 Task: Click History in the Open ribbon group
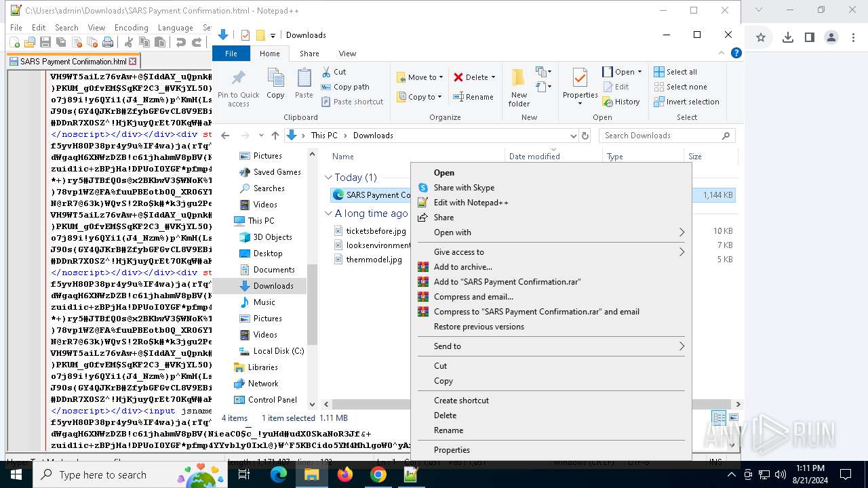click(621, 102)
